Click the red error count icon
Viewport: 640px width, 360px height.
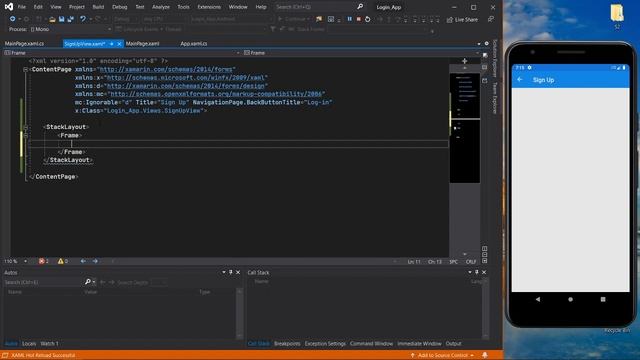tap(42, 261)
